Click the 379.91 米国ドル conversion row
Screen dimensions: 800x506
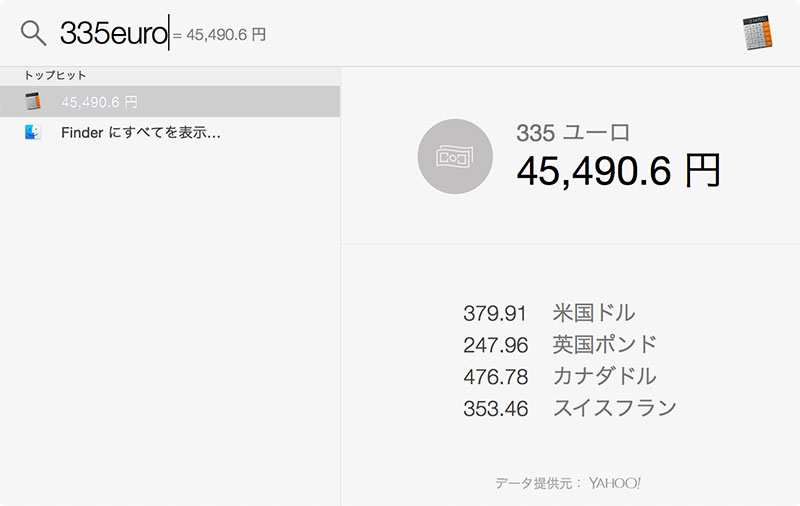click(x=549, y=313)
